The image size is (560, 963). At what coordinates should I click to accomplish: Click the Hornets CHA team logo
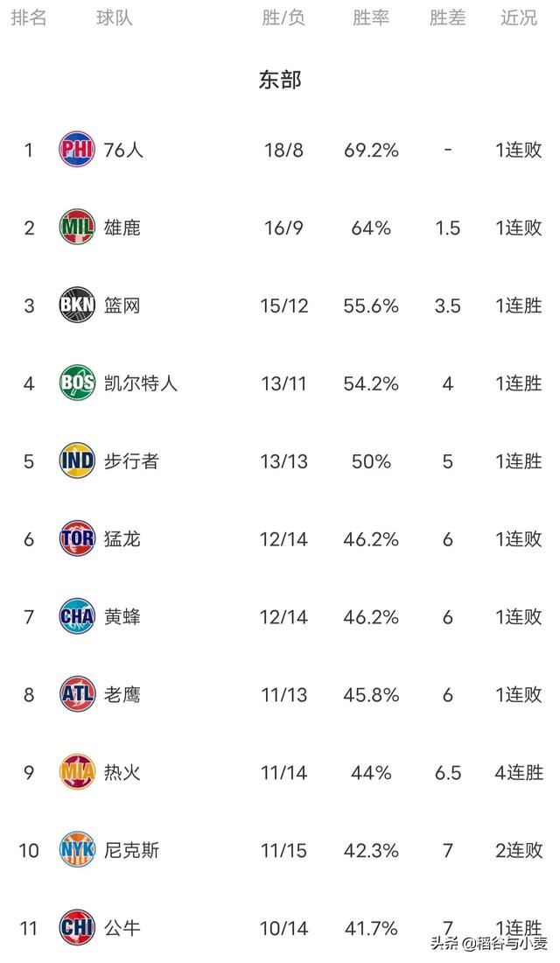click(77, 617)
